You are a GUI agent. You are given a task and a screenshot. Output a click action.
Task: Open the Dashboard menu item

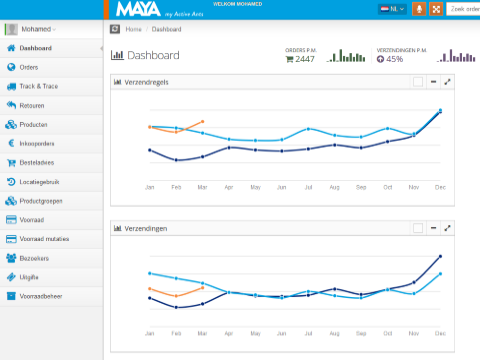[x=52, y=48]
